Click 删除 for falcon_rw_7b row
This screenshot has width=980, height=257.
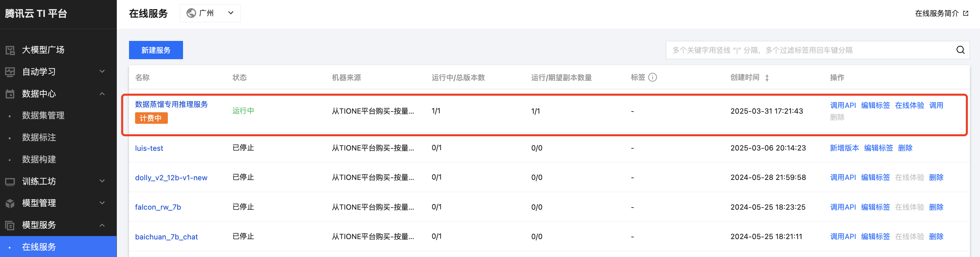coord(936,207)
